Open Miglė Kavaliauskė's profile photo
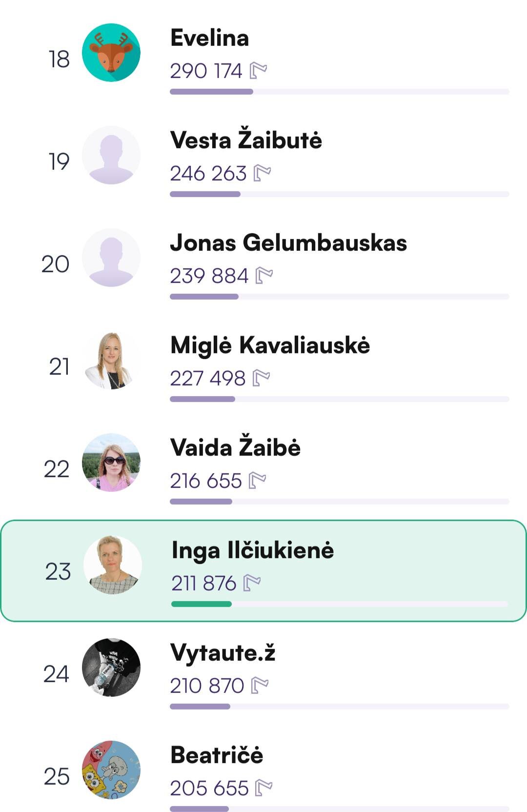 click(111, 360)
